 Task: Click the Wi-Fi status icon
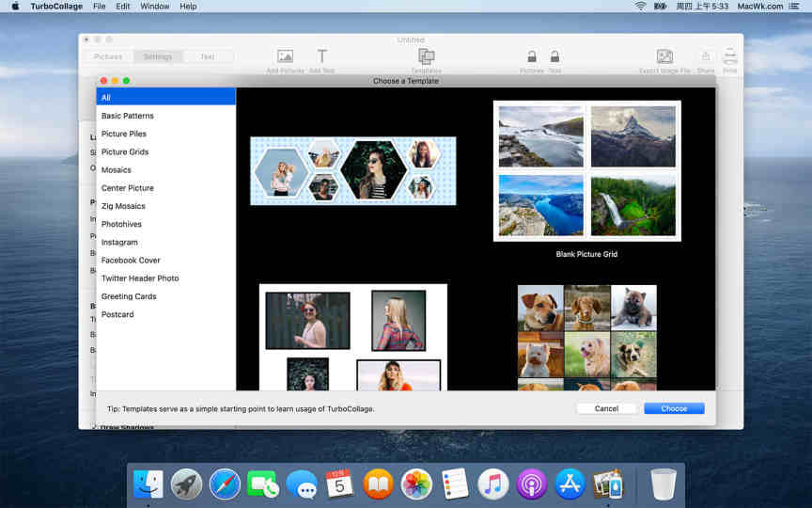(x=641, y=7)
